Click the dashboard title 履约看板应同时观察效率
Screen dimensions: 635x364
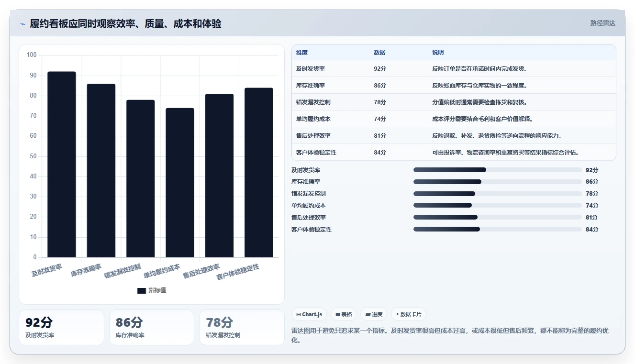[x=125, y=24]
